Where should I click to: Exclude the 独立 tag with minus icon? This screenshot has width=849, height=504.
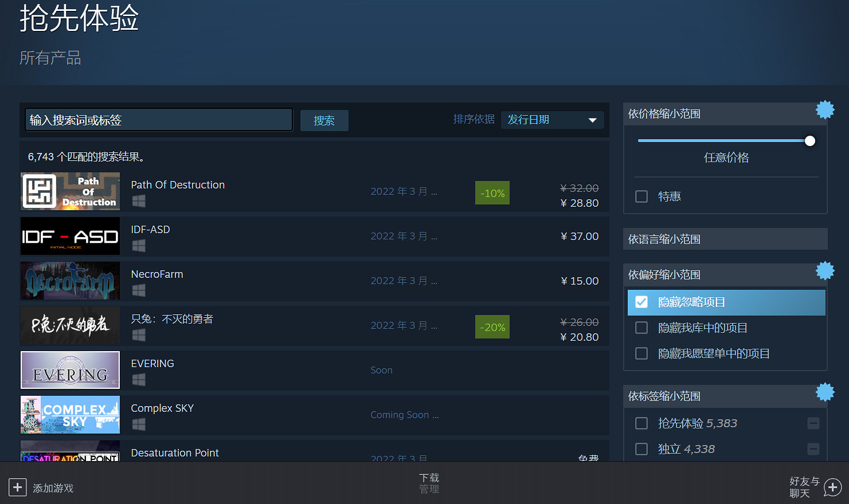[813, 449]
